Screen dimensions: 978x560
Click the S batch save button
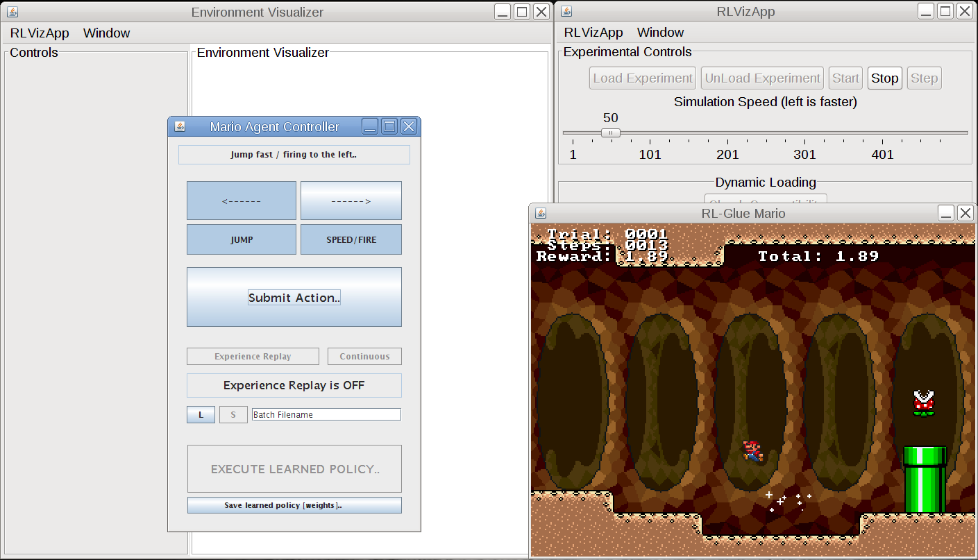(x=233, y=414)
